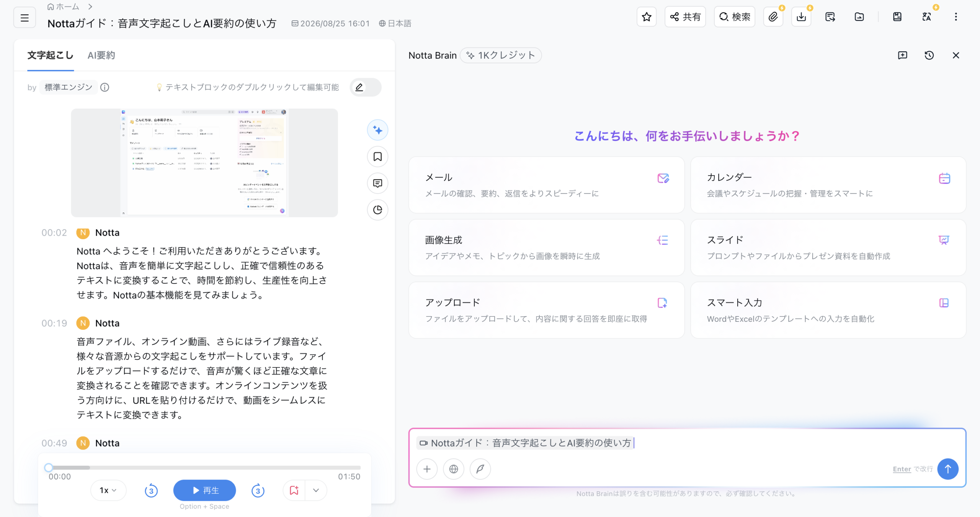
Task: Rewind 3 seconds
Action: [x=151, y=490]
